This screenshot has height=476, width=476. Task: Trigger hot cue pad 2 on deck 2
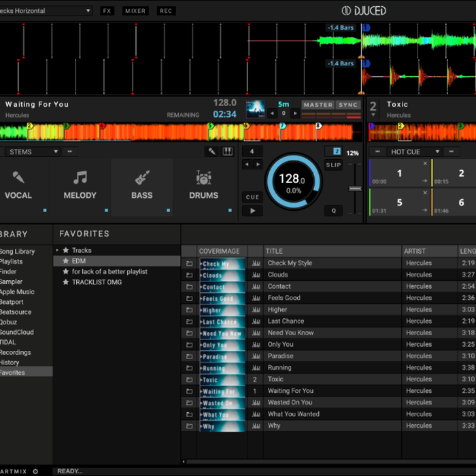[x=454, y=173]
